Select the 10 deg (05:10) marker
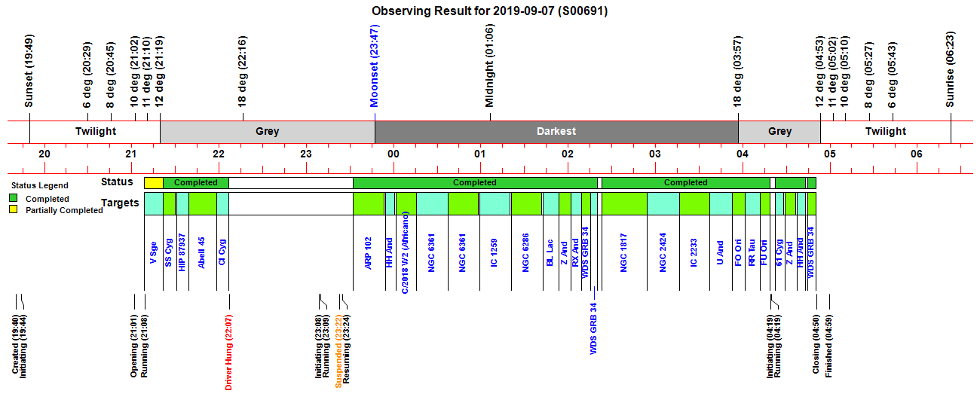Screen dimensions: 980x409 (844, 72)
